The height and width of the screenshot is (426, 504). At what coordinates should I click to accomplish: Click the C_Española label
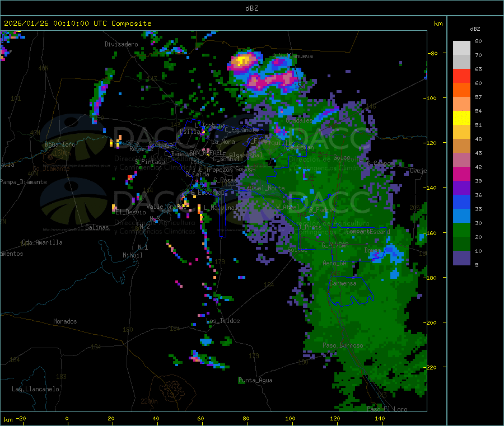pos(242,130)
